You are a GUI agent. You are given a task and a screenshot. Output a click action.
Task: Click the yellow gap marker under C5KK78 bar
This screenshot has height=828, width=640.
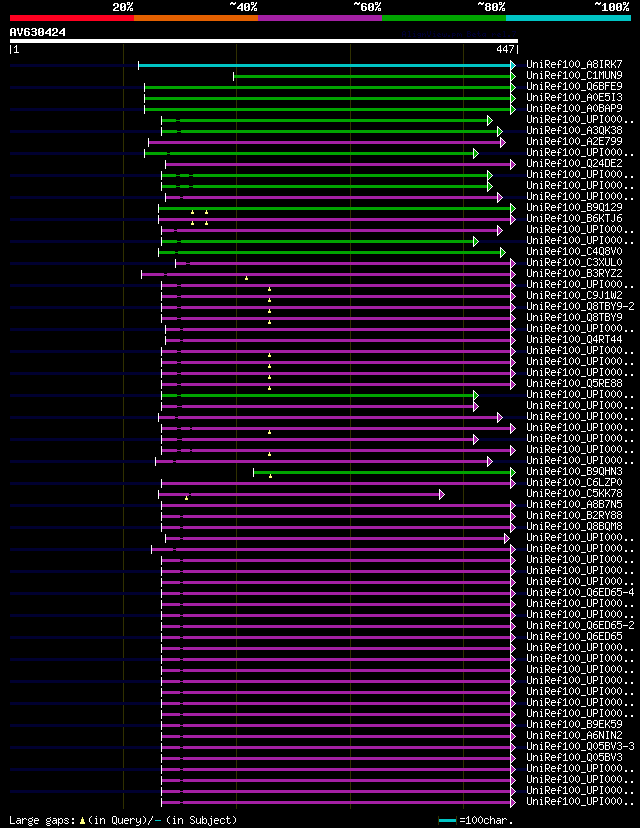click(x=186, y=498)
